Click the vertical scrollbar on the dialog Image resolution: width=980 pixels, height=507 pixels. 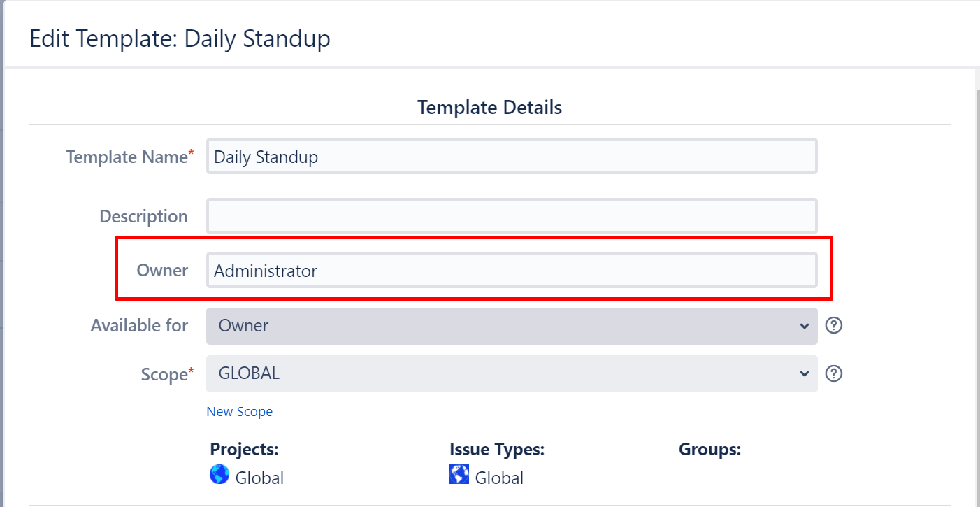(x=976, y=280)
